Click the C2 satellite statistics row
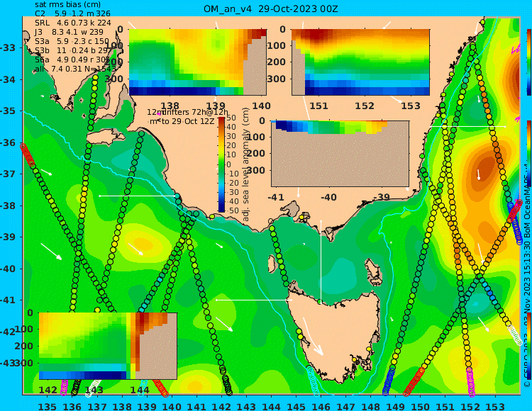The height and width of the screenshot is (411, 532). [72, 13]
